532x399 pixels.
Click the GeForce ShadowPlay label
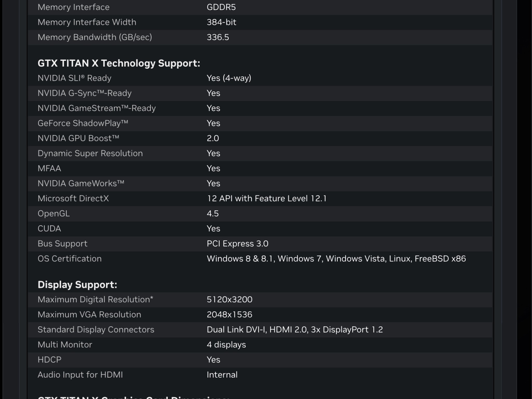click(x=83, y=123)
